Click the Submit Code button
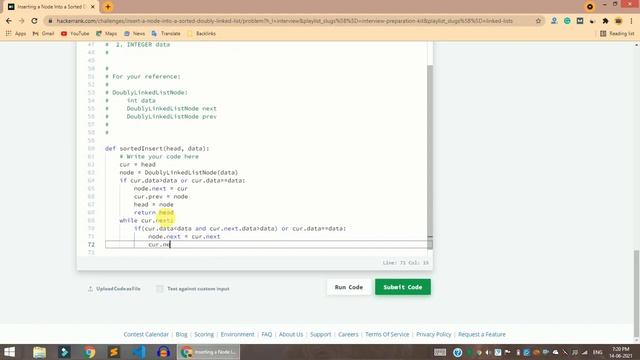Screen dimensions: 640x360 [x=403, y=287]
